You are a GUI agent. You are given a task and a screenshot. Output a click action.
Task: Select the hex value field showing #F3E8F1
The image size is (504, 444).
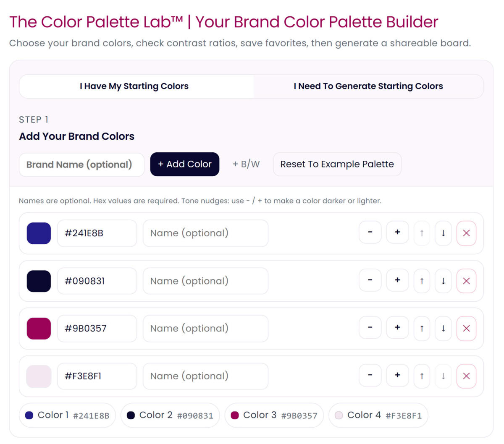click(97, 376)
